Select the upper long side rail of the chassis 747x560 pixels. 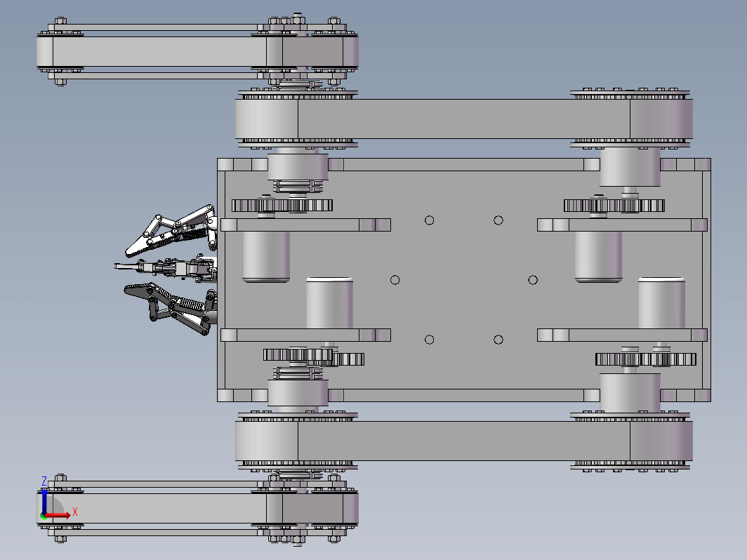click(463, 165)
